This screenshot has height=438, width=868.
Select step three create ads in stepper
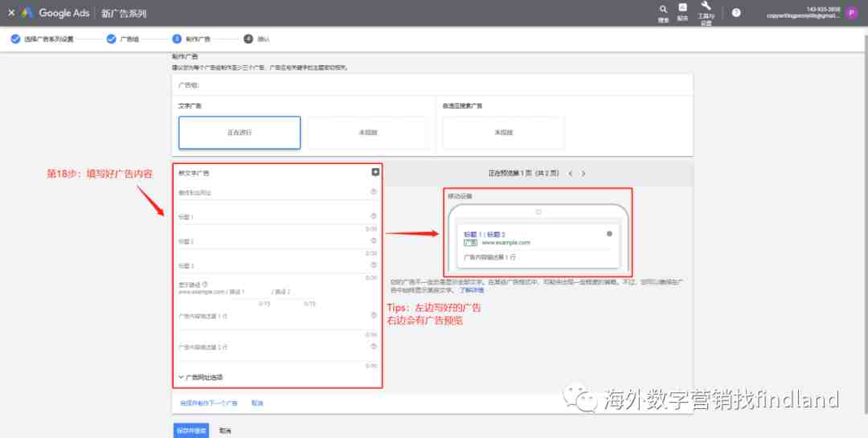[x=191, y=39]
